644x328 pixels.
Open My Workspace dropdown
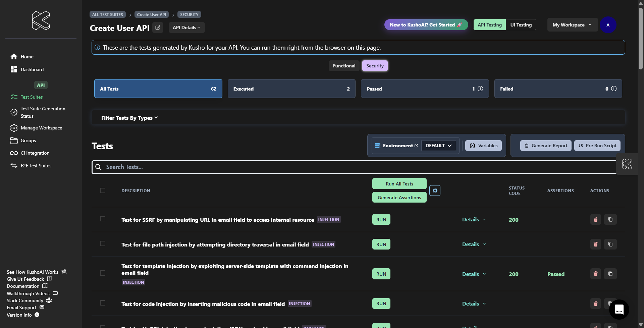[572, 25]
